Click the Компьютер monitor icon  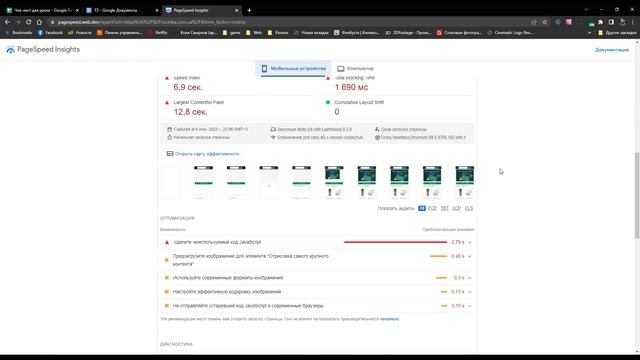tap(340, 69)
